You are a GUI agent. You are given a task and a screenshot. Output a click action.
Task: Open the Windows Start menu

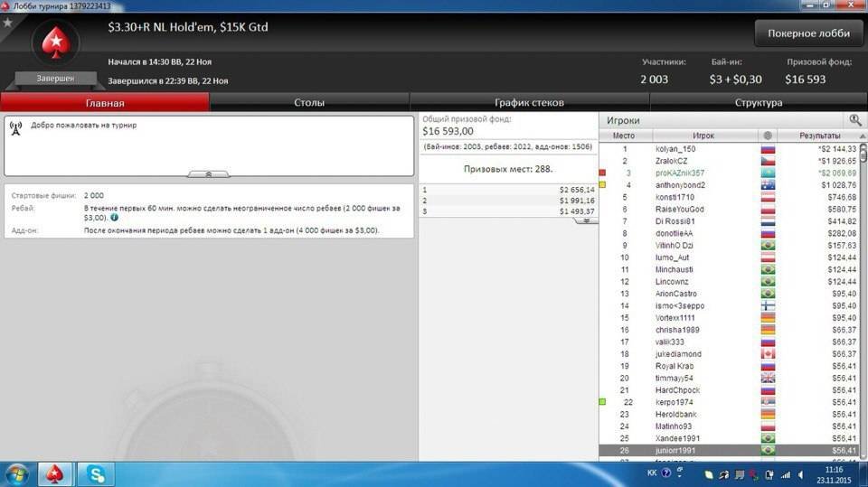coord(17,473)
